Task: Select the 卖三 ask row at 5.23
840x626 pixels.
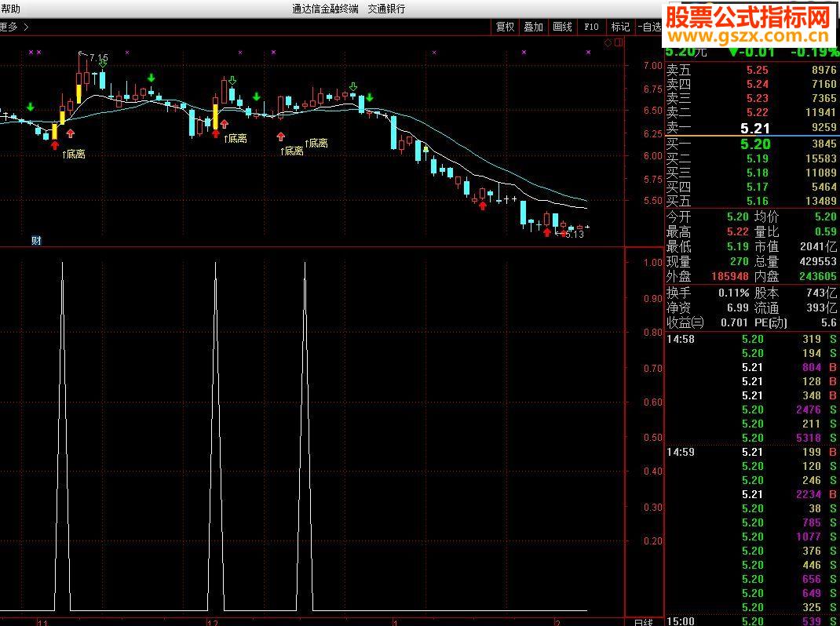Action: [751, 98]
